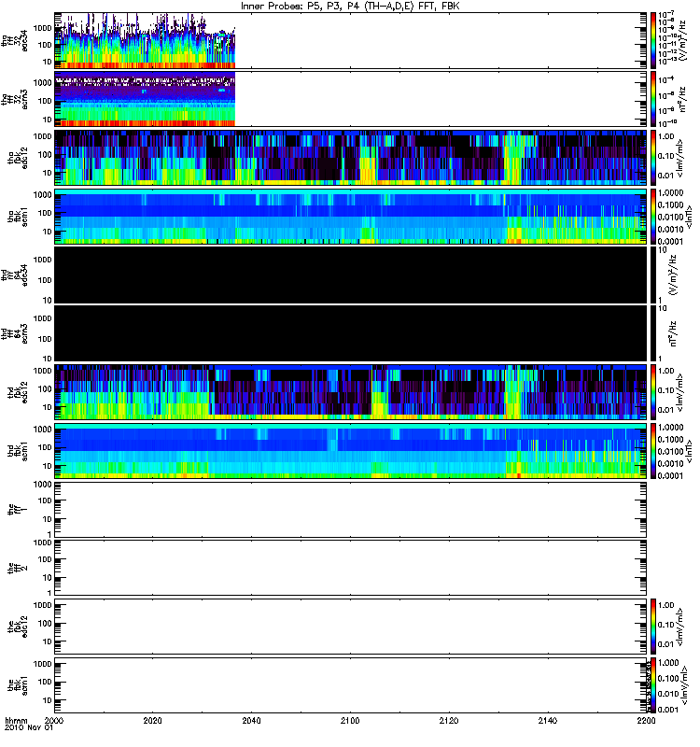The width and height of the screenshot is (700, 747).
Task: Click the "<|nT|>" unit label beside thd fbk scm1 bar
Action: point(688,451)
